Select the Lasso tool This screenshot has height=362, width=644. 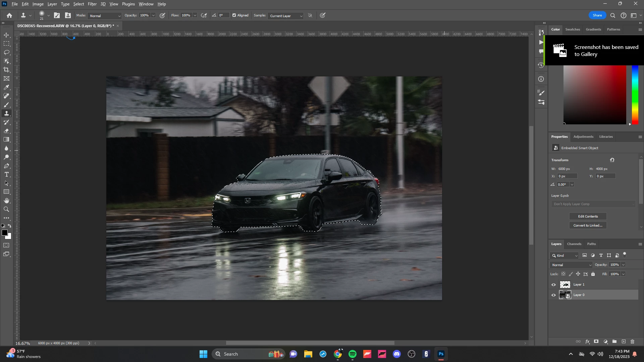tap(6, 52)
